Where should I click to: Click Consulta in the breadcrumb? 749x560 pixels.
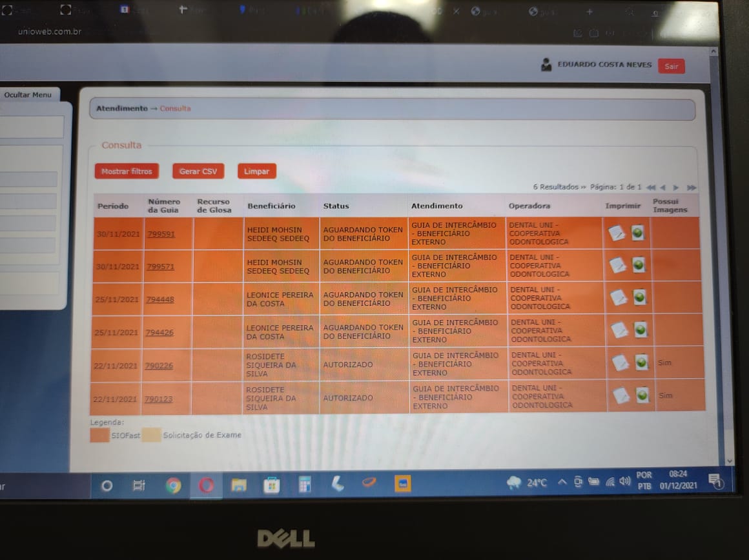click(176, 108)
